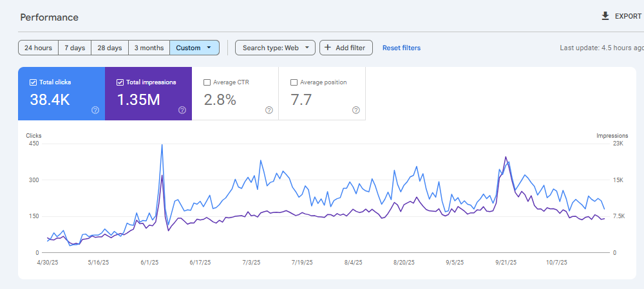Click the impressions peak near 9/21/25
This screenshot has width=644, height=289.
click(x=506, y=156)
